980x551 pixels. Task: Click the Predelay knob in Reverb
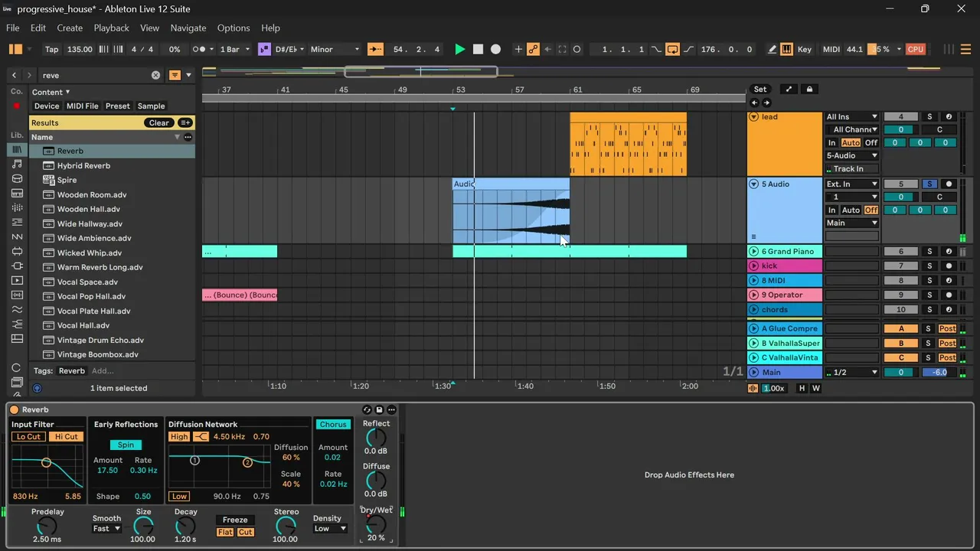point(47,526)
